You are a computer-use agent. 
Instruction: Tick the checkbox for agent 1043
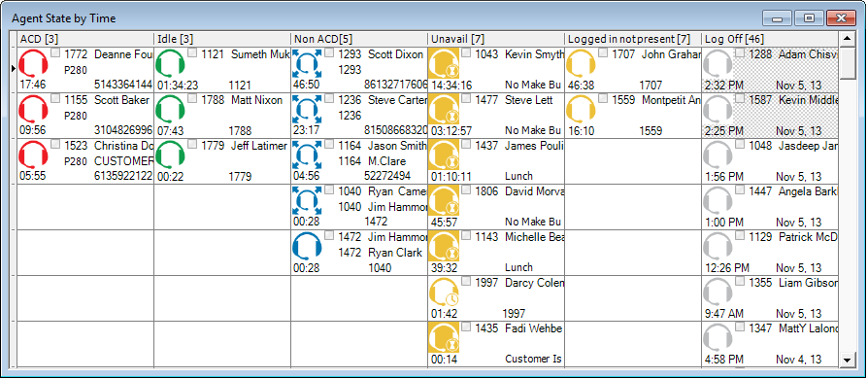click(x=466, y=52)
